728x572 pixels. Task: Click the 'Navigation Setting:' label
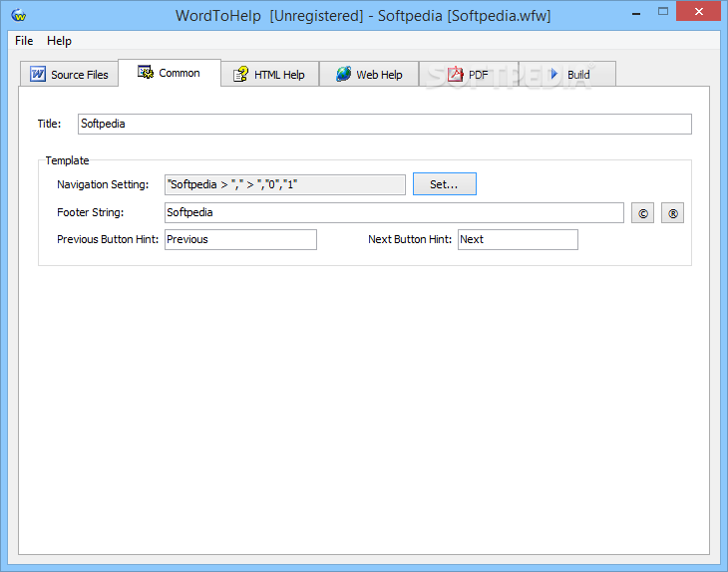(x=103, y=184)
